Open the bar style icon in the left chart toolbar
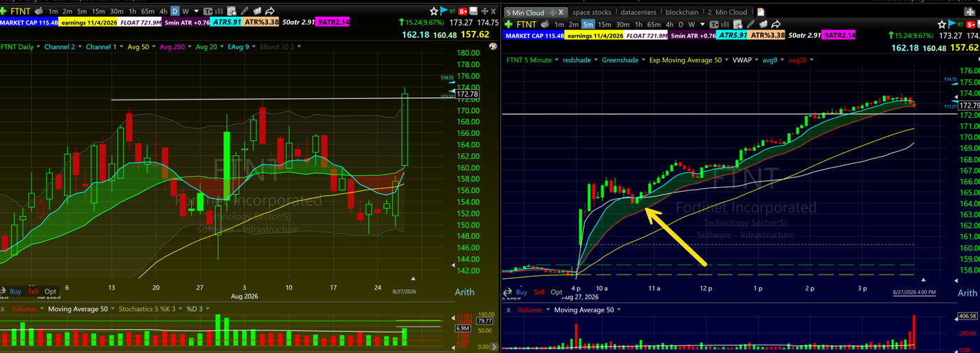 point(218,11)
